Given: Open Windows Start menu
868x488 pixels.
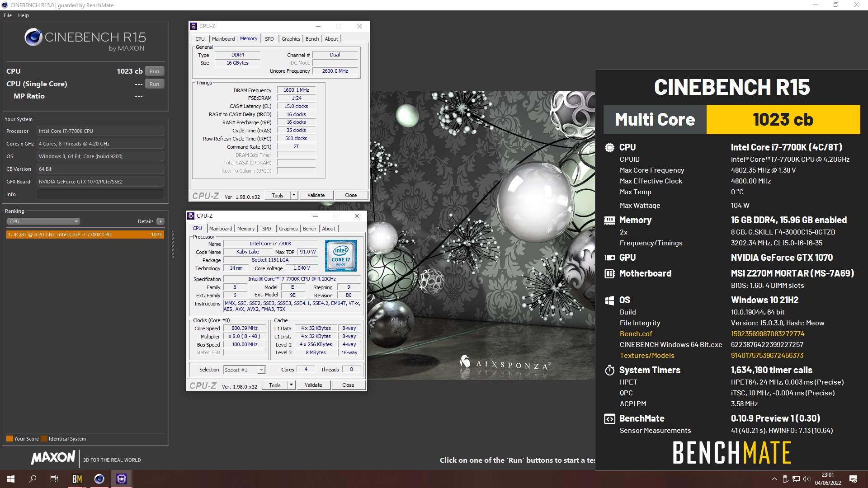Looking at the screenshot, I should click(x=11, y=479).
